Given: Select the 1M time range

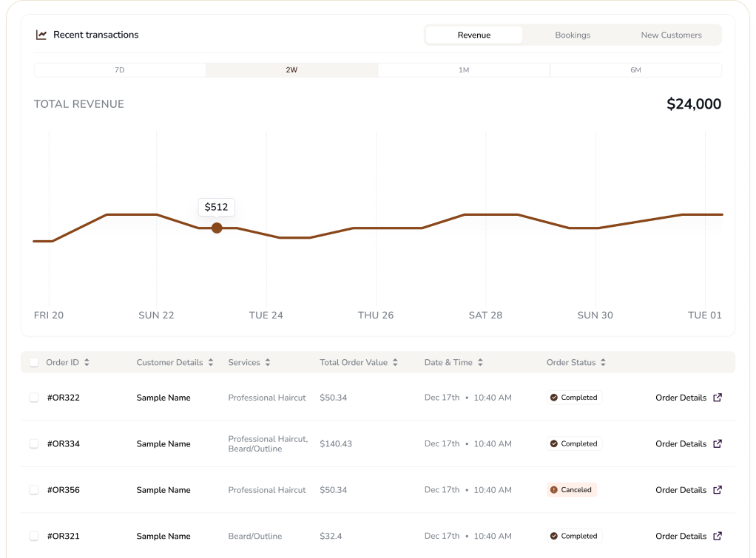Looking at the screenshot, I should pos(464,69).
